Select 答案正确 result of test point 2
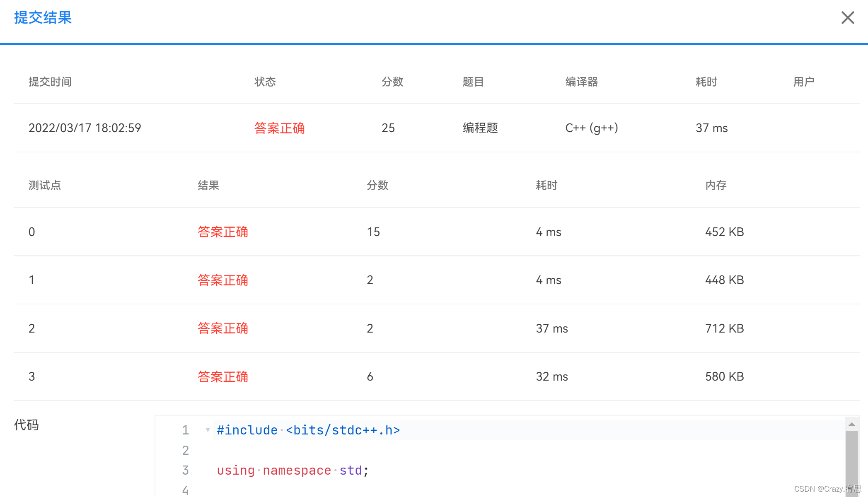868x497 pixels. point(223,328)
